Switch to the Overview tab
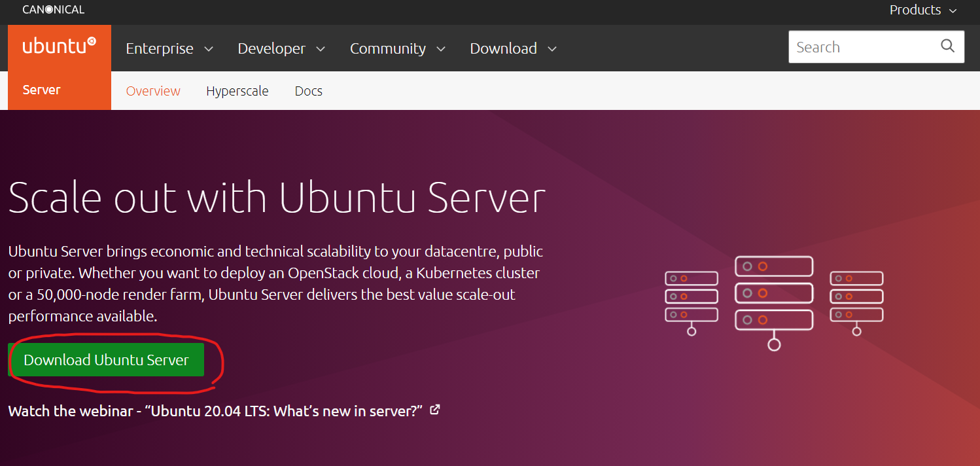Image resolution: width=980 pixels, height=466 pixels. [x=153, y=91]
